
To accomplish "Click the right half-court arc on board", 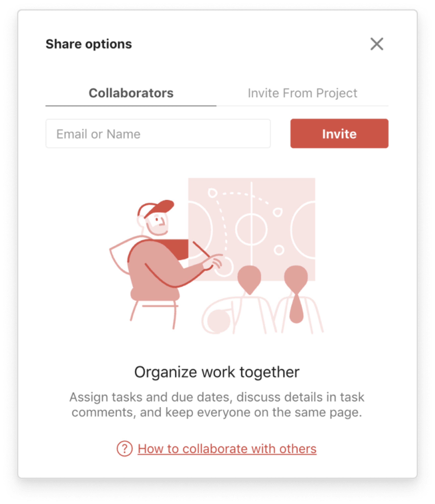I will click(303, 230).
